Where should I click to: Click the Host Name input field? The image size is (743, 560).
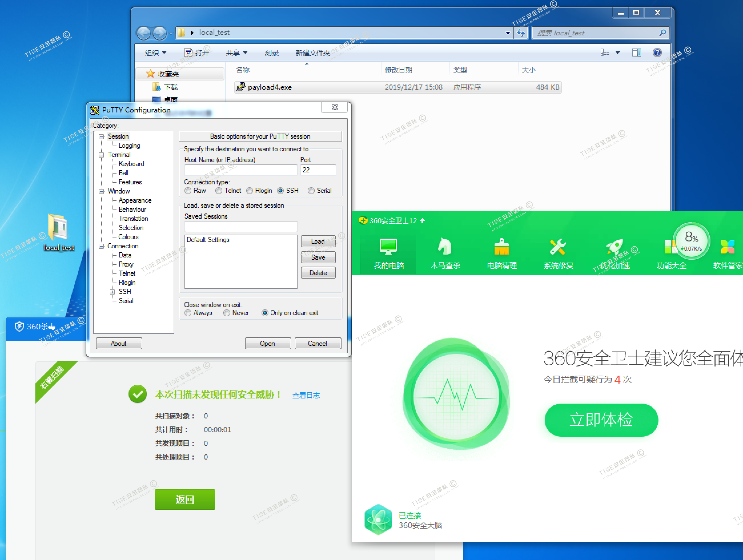(240, 170)
